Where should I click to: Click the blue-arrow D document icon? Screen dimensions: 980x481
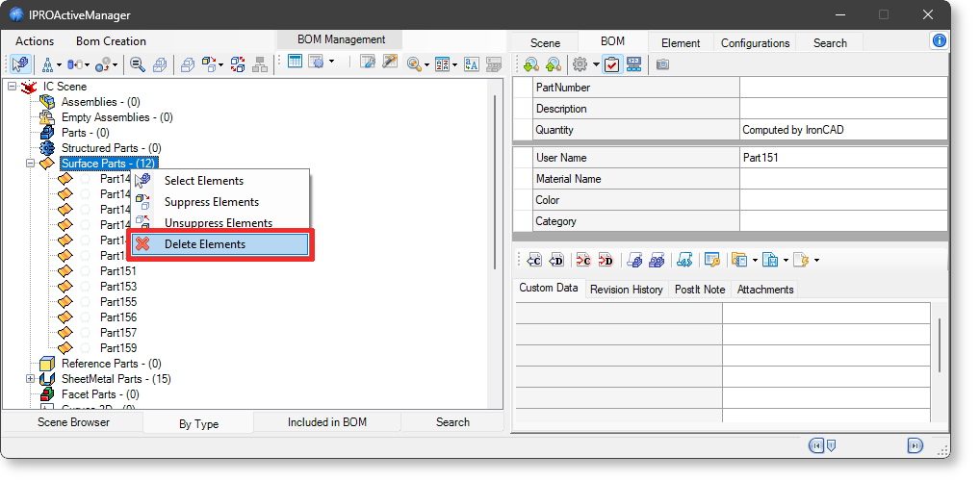coord(555,260)
